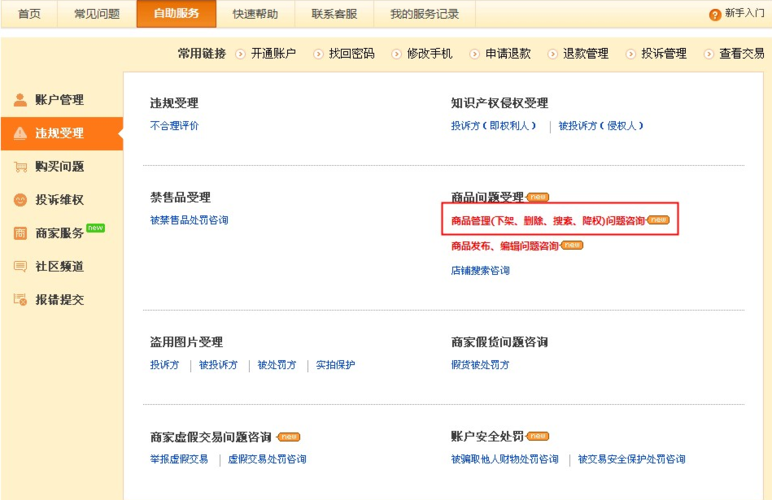
Task: Open the 虚假交易处罚咨询 link
Action: [x=267, y=460]
